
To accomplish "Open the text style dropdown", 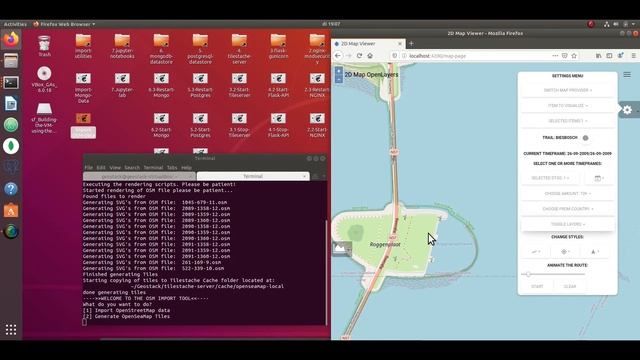I will (x=595, y=252).
